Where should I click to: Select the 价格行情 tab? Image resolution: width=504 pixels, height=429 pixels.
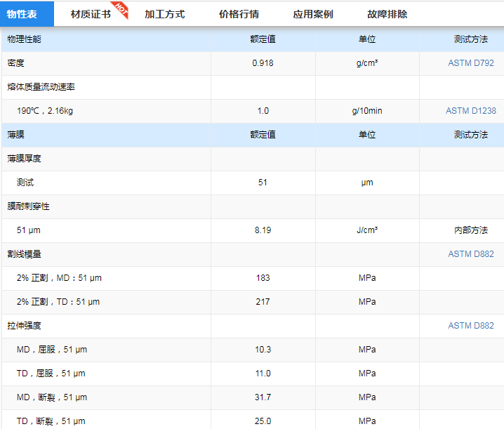(239, 14)
